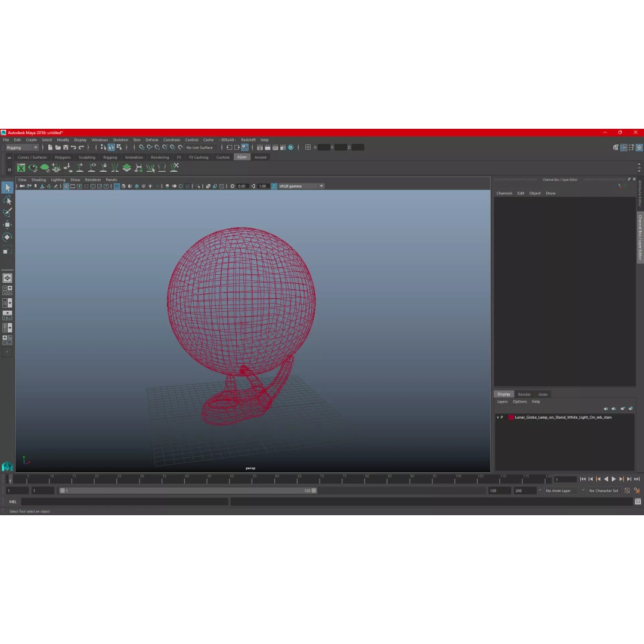Toggle Smooth Shade All cube icon
This screenshot has width=644, height=644.
point(123,186)
